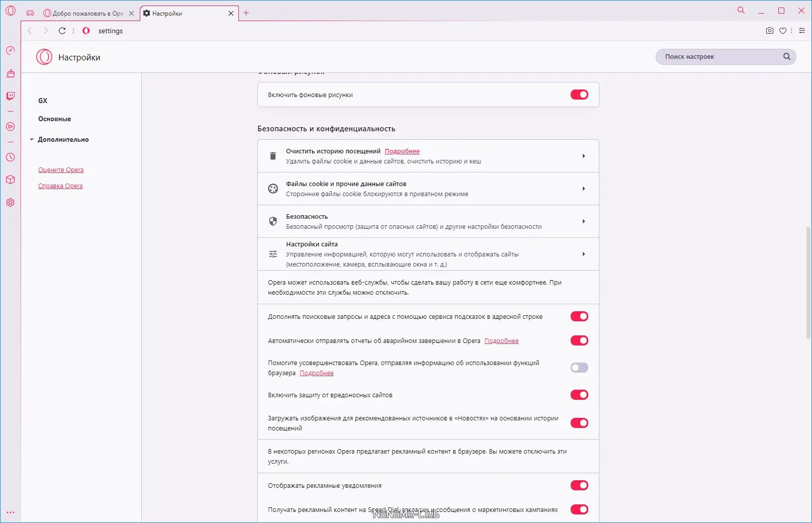Click the page vertical scrollbar thumb
The height and width of the screenshot is (523, 812).
pyautogui.click(x=808, y=283)
